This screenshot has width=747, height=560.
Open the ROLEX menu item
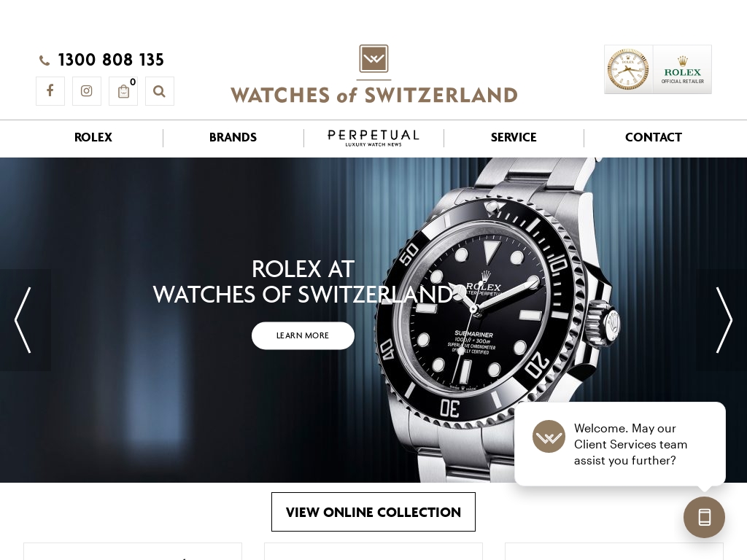point(93,137)
